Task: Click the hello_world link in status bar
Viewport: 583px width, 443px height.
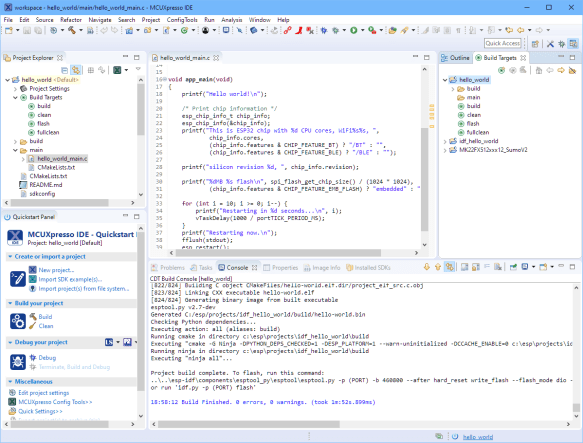Action: [478, 437]
